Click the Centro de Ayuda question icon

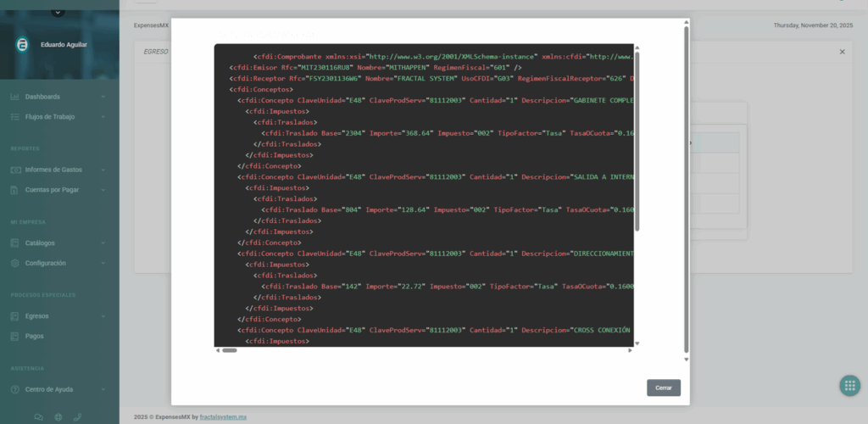pos(15,389)
